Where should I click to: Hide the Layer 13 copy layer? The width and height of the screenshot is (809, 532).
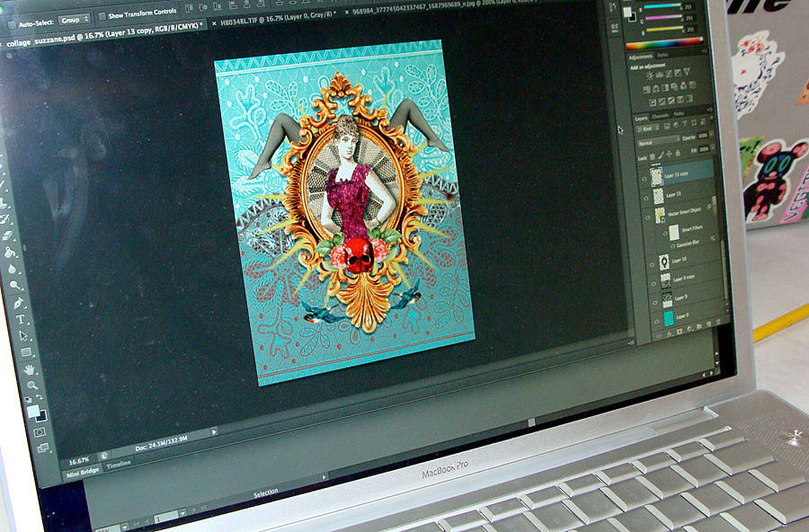[645, 179]
